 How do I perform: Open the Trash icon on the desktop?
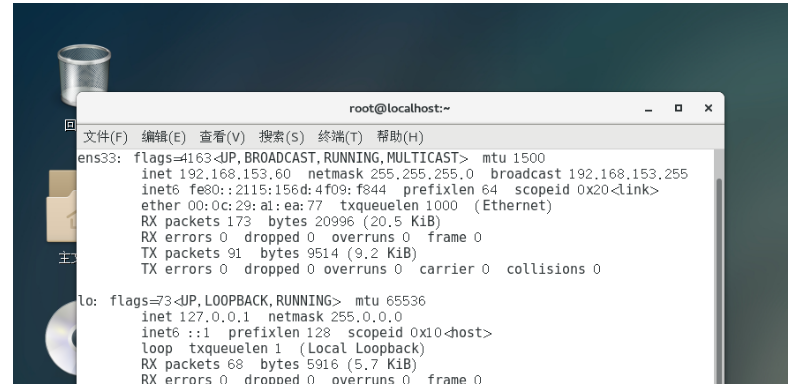click(84, 74)
